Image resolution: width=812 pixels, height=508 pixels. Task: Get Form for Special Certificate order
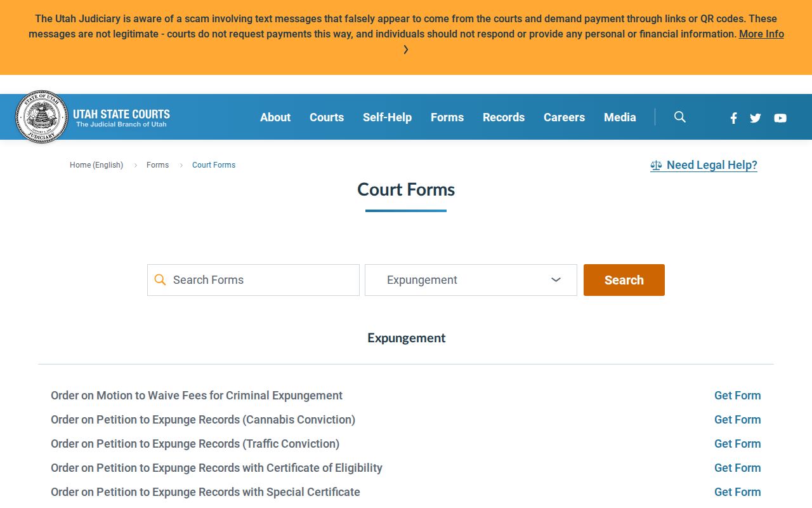click(x=737, y=491)
